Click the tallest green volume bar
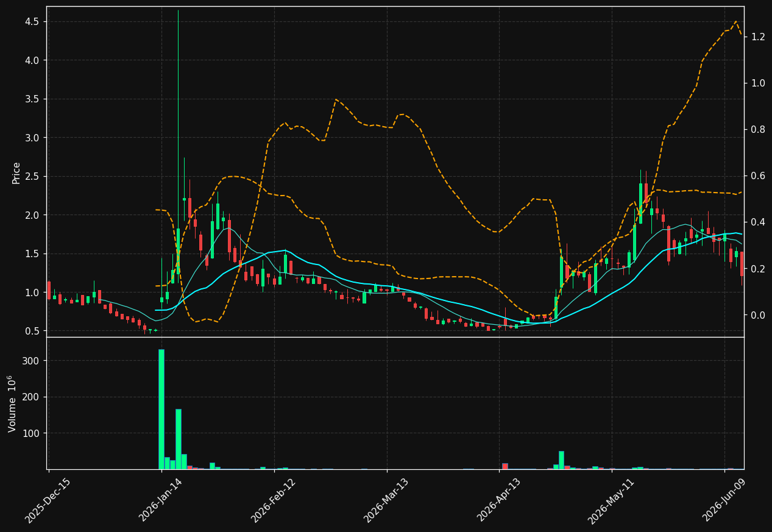This screenshot has height=532, width=772. tap(161, 409)
